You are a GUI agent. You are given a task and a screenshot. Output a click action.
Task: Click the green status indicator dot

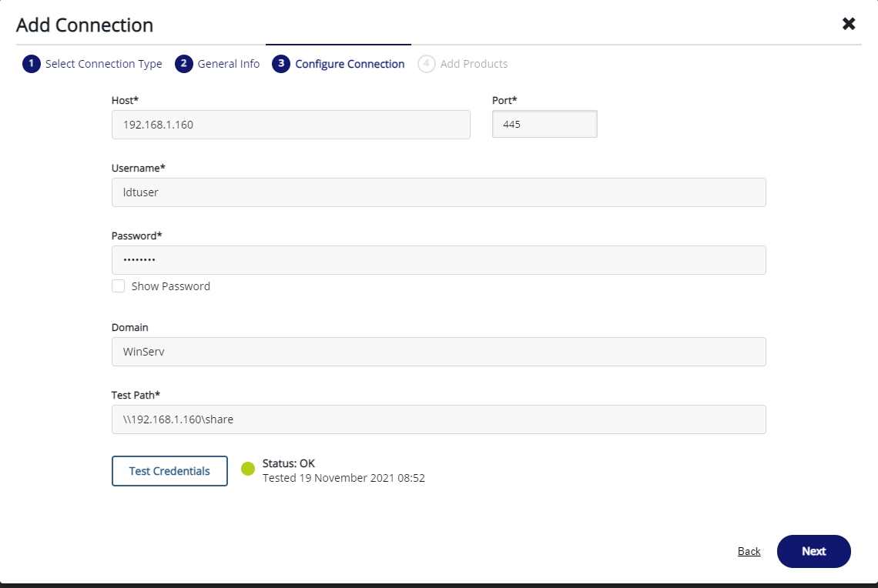tap(248, 469)
